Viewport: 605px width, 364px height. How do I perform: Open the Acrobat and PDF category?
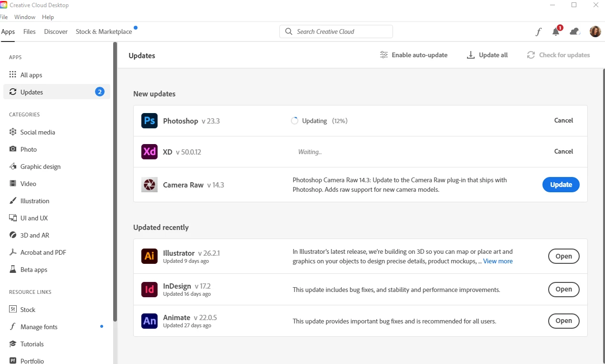tap(57, 252)
